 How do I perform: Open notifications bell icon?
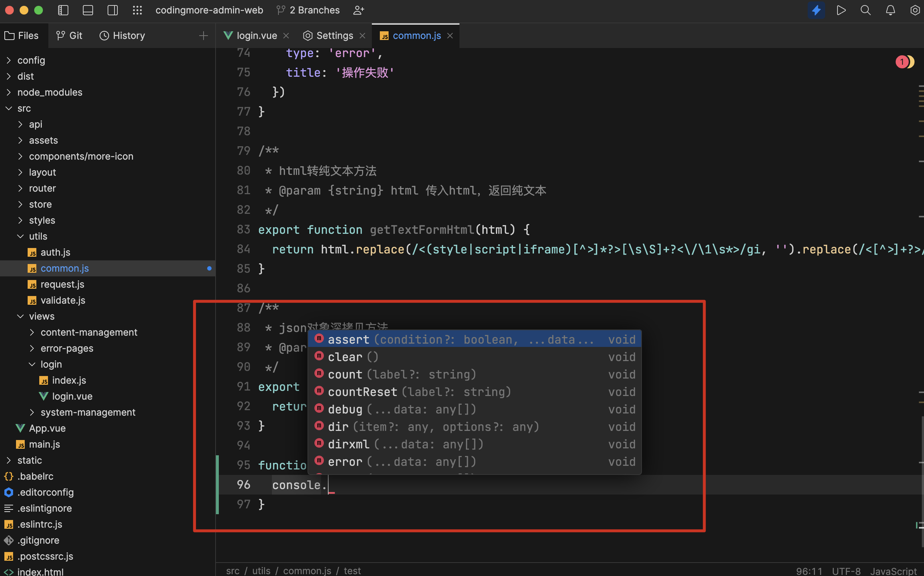(890, 10)
